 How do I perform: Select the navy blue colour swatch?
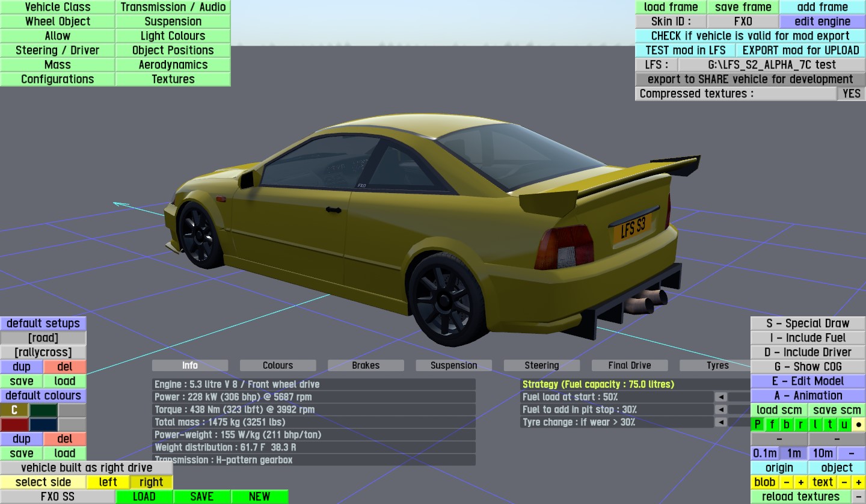coord(43,425)
